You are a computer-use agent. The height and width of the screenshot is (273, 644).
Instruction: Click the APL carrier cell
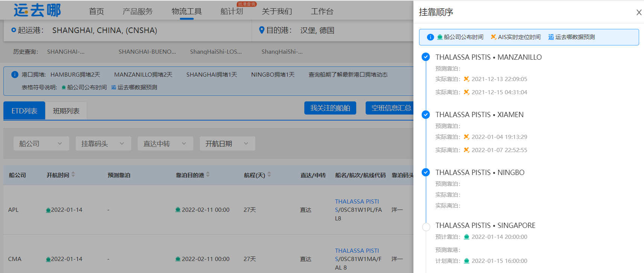pyautogui.click(x=14, y=210)
